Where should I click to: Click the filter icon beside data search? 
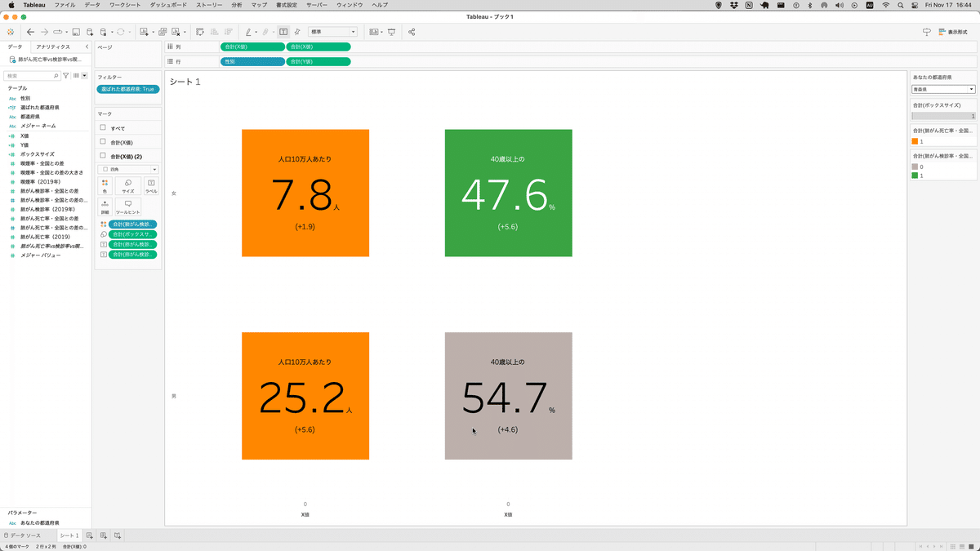tap(66, 75)
